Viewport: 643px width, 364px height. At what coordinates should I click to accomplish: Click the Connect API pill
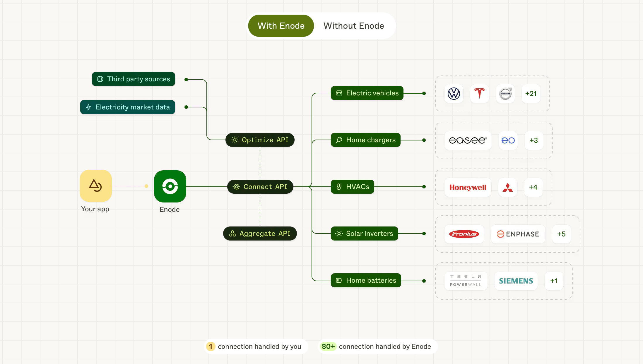pyautogui.click(x=260, y=187)
